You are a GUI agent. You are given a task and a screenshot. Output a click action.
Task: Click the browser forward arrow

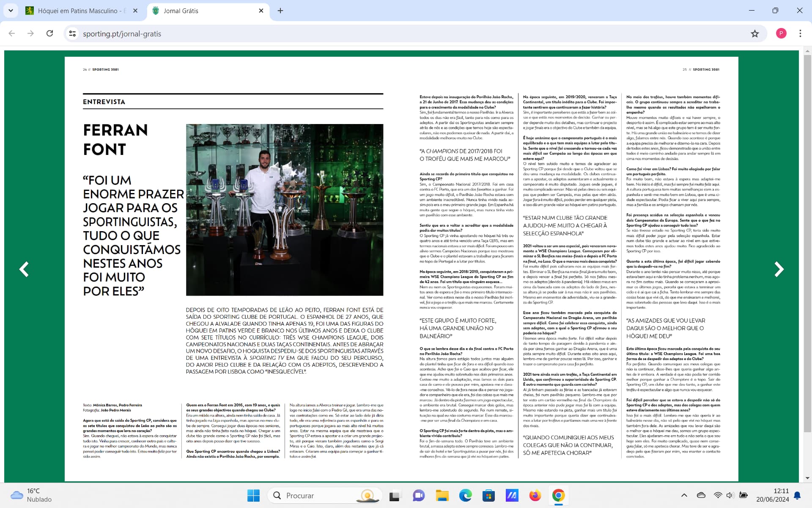coord(30,33)
